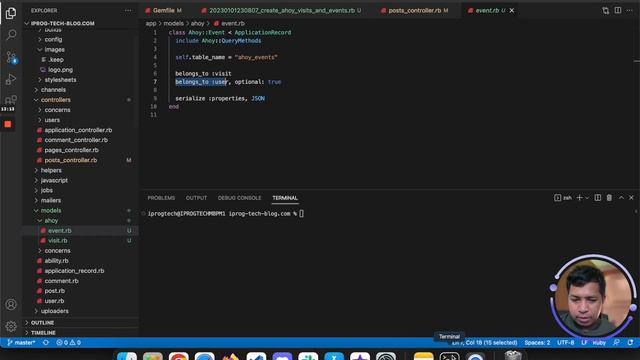Expand the javascript folder

pyautogui.click(x=54, y=180)
